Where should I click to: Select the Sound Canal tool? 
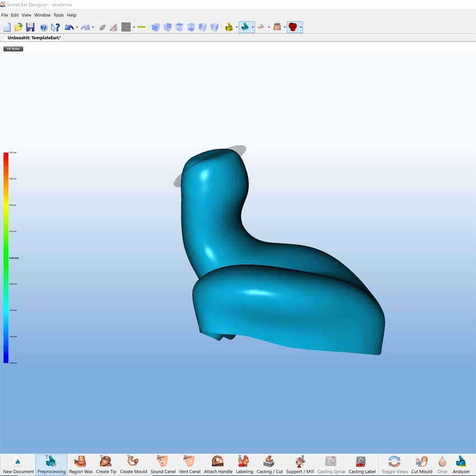point(163,464)
